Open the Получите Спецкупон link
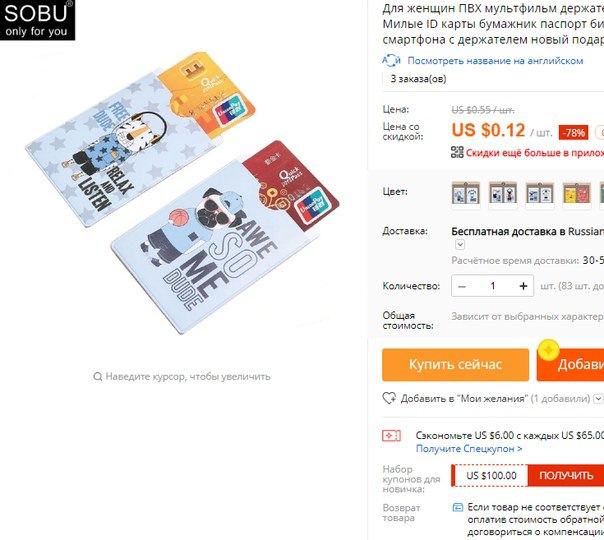This screenshot has width=604, height=540. tap(469, 449)
